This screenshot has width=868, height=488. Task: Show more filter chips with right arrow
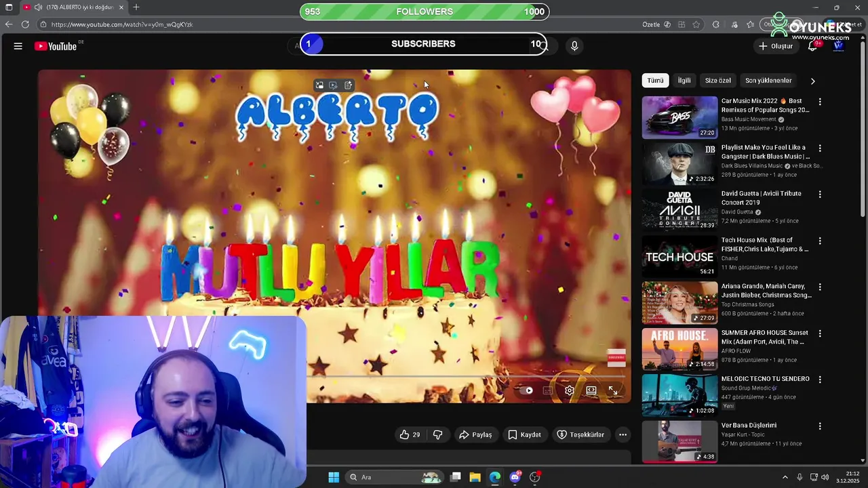point(812,81)
